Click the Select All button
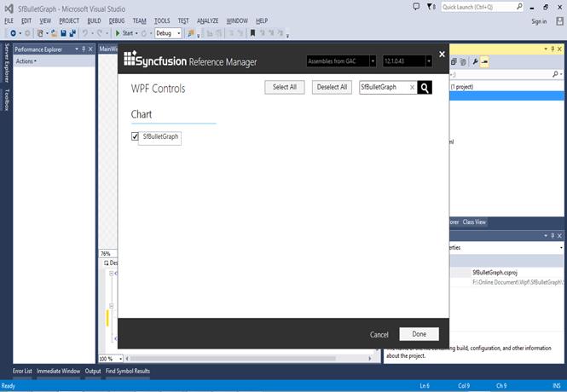This screenshot has width=567, height=392. point(285,87)
